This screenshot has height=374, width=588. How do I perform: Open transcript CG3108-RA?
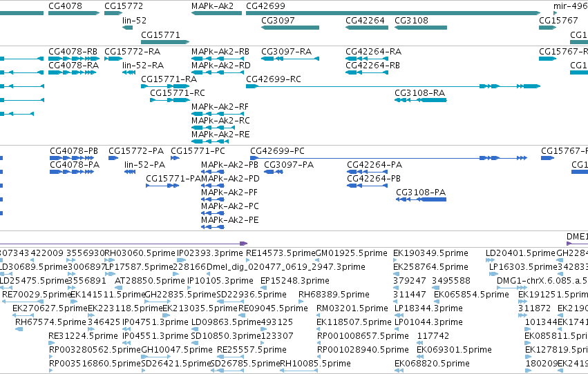point(419,93)
